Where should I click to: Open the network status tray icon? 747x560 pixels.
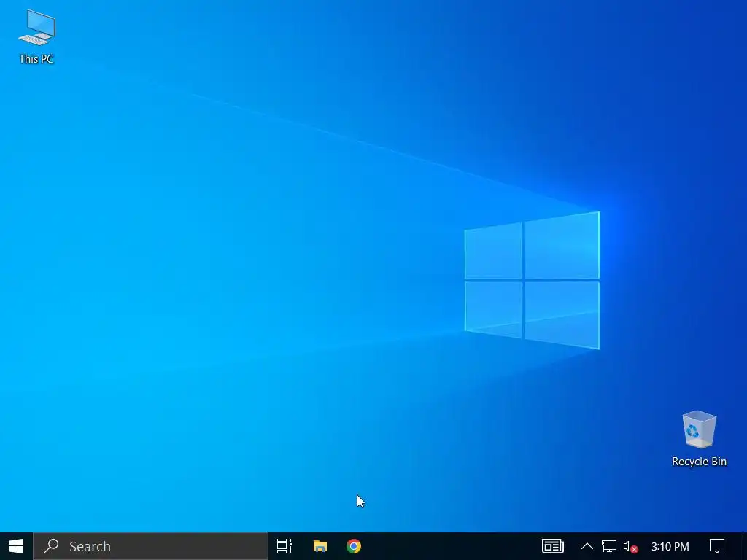[x=609, y=546]
